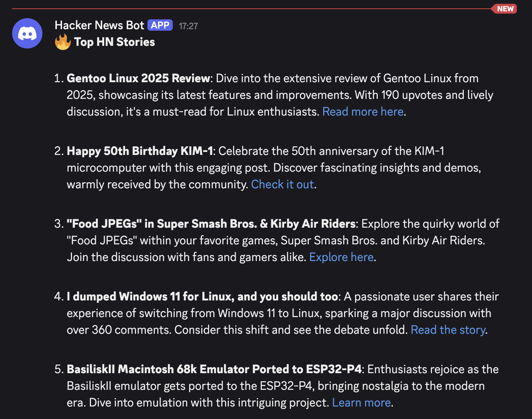Viewport: 532px width, 419px height.
Task: Click the 'Happy 50th Birthday KIM-1' heading
Action: click(140, 151)
